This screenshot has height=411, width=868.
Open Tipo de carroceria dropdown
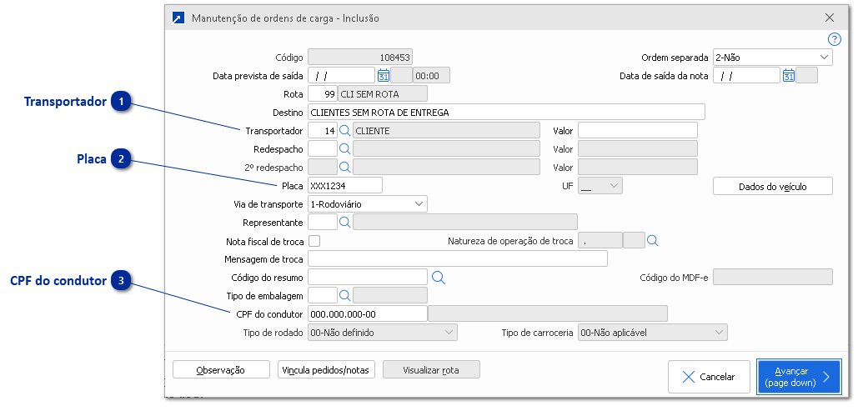653,333
